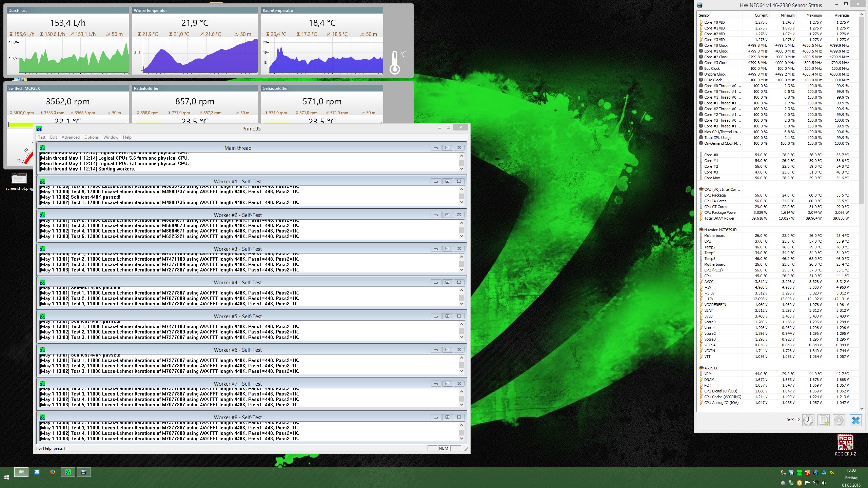The width and height of the screenshot is (868, 488).
Task: Click scrollbar thumb in Worker #3 log
Action: pyautogui.click(x=461, y=264)
